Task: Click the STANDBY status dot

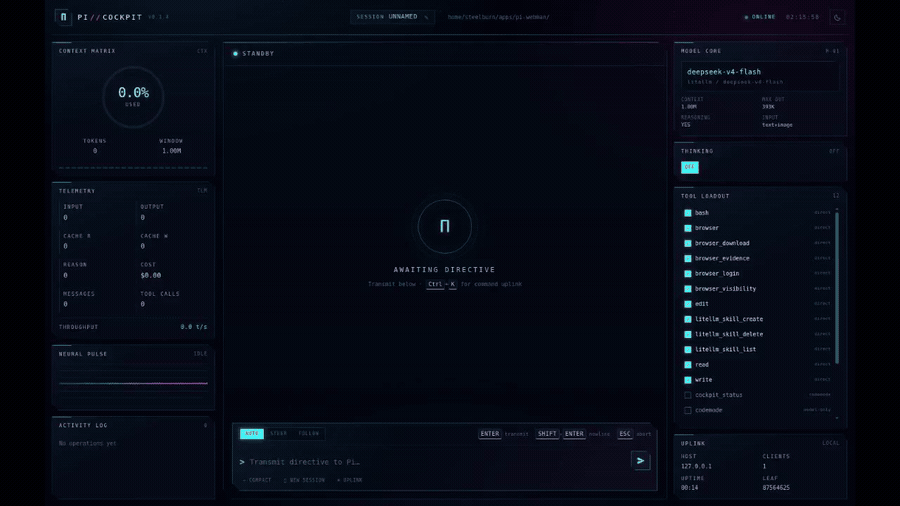Action: click(235, 53)
